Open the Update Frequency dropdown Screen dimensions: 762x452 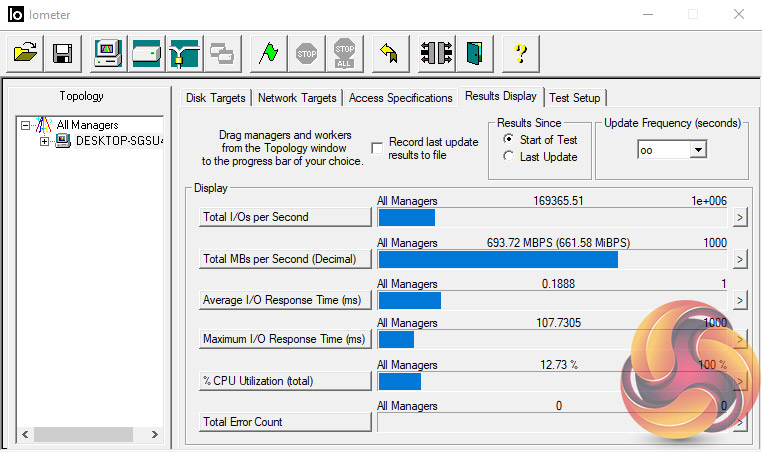tap(698, 150)
